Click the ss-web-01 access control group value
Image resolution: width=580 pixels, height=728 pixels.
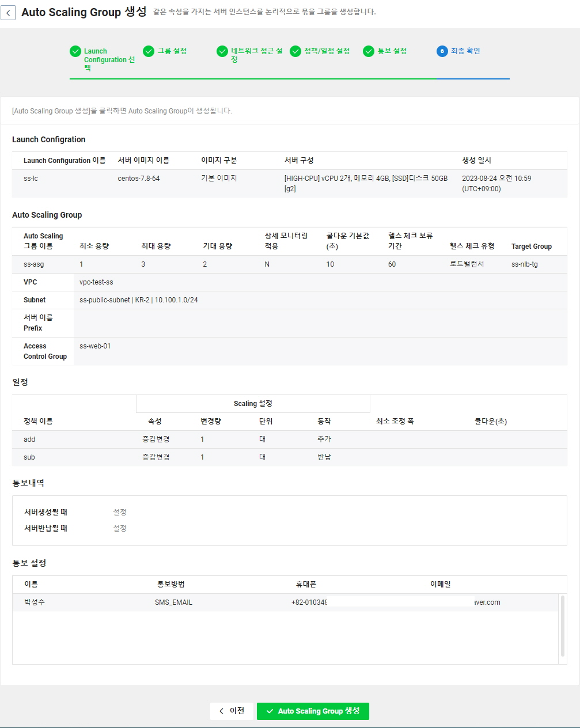(x=95, y=346)
